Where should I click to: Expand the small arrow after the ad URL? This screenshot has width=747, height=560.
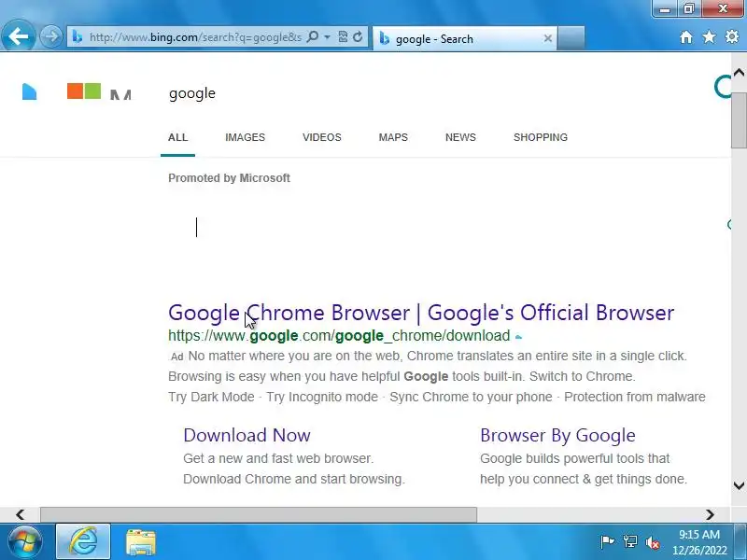519,337
